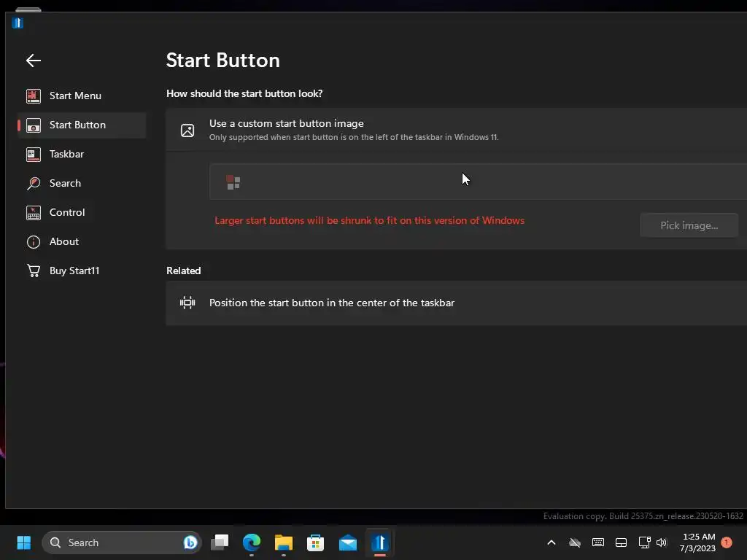Open Bing chat icon in search box
747x560 pixels.
coord(190,542)
